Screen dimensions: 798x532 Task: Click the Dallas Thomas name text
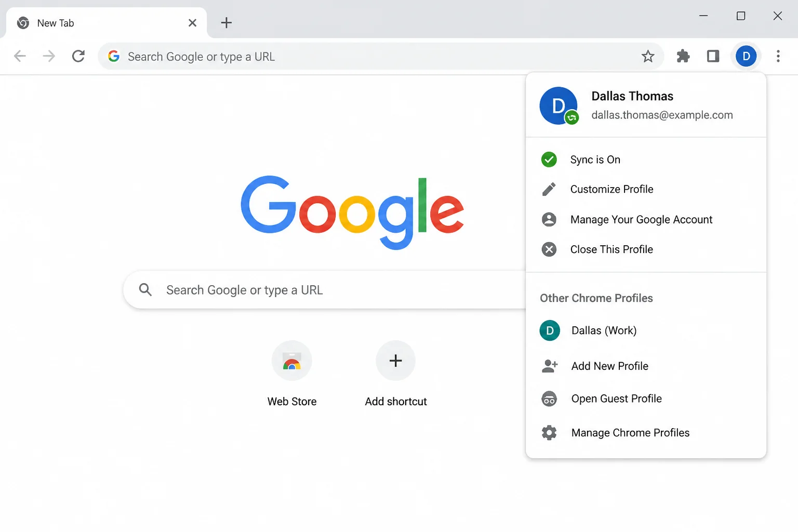coord(632,96)
